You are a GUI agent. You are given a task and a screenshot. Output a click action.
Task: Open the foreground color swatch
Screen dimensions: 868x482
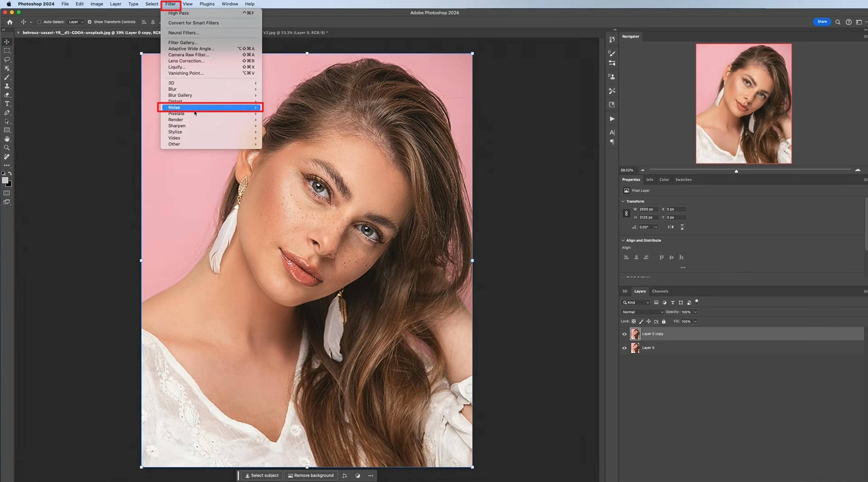[5, 180]
